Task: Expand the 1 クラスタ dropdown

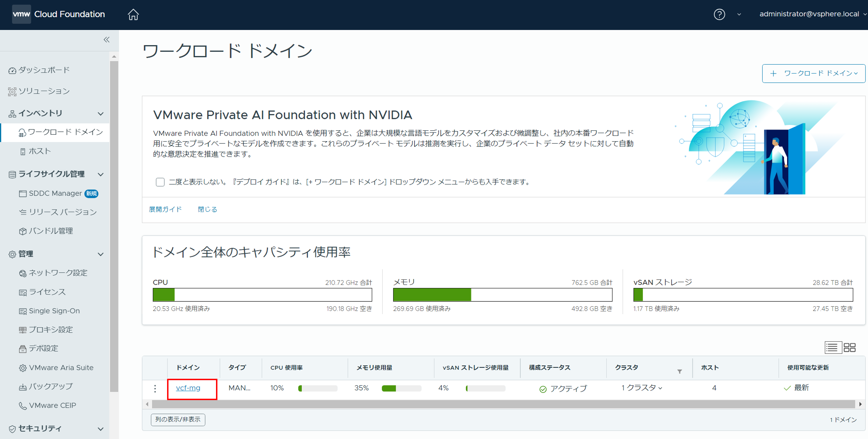Action: pos(642,388)
